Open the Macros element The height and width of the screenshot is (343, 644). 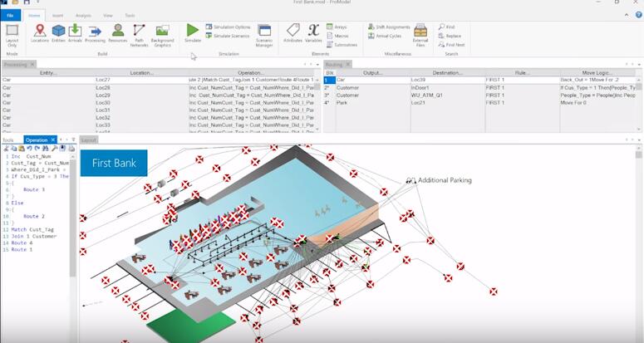pos(337,36)
